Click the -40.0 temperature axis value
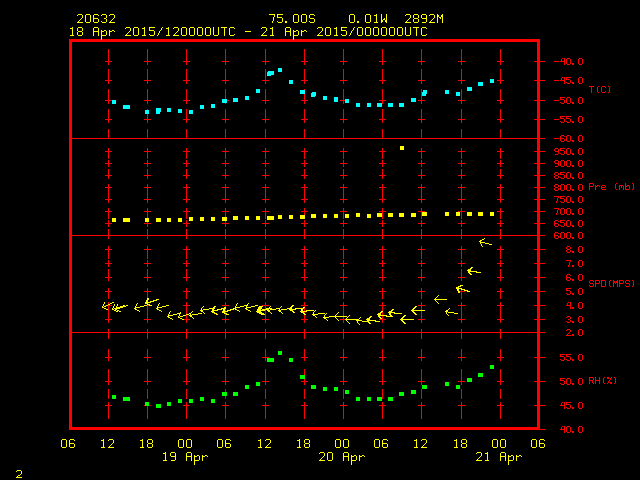Viewport: 640px width, 480px height. click(x=569, y=62)
